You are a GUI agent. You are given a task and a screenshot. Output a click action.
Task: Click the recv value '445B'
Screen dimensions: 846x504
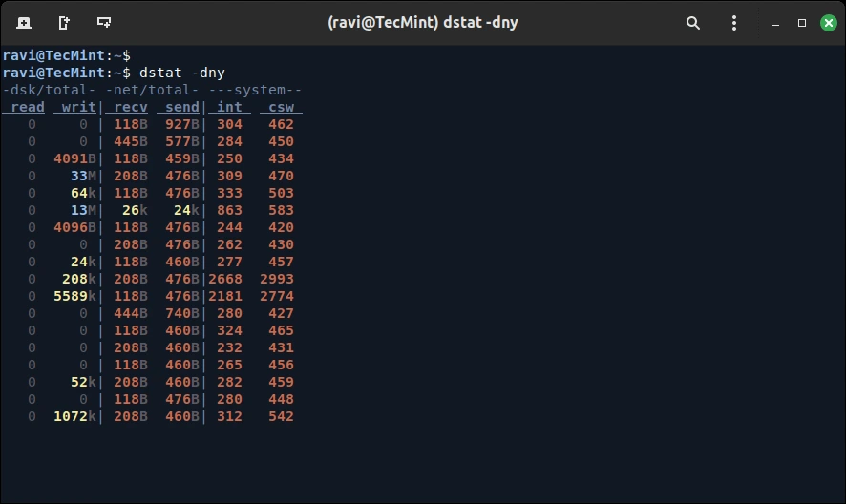pyautogui.click(x=131, y=142)
